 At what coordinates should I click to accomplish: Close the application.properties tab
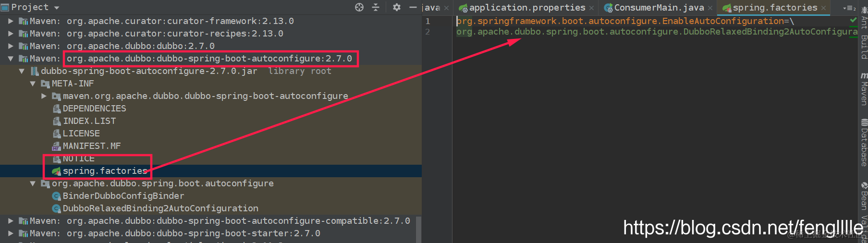(591, 8)
